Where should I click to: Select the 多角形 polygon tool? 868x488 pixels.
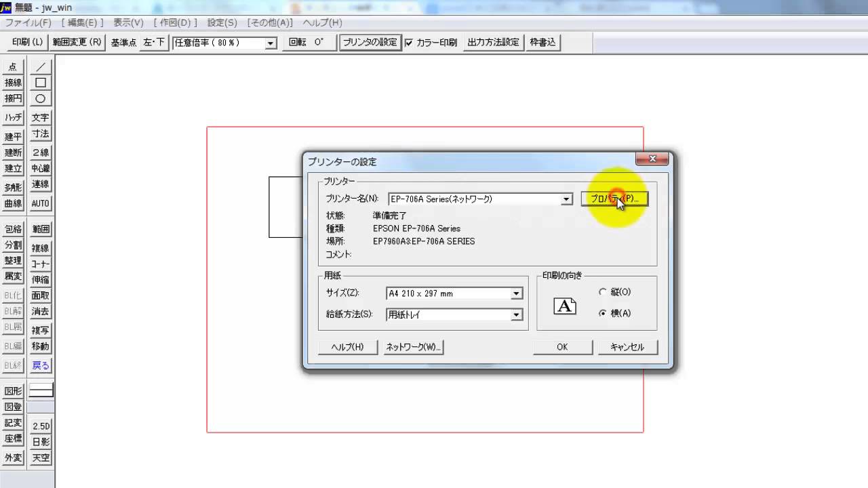pos(13,187)
